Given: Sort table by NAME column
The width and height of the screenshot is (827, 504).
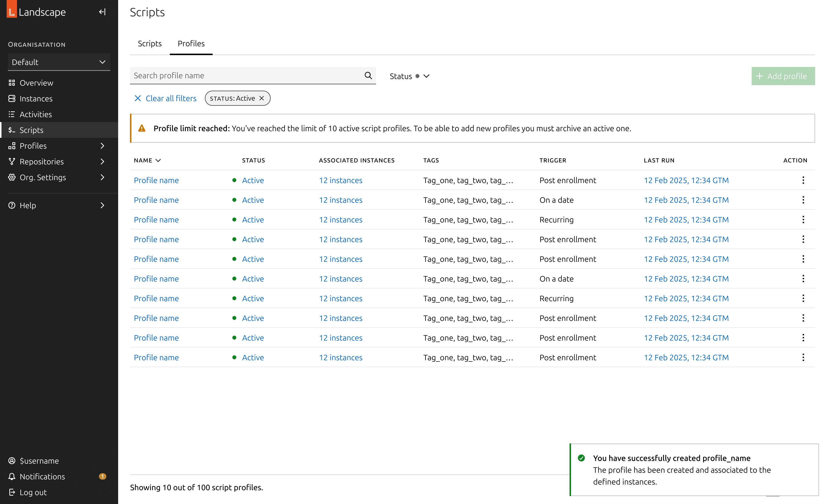Looking at the screenshot, I should pyautogui.click(x=147, y=160).
